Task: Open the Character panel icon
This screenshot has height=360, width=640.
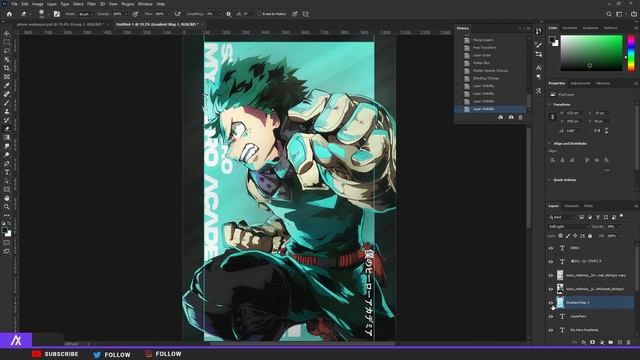Action: pyautogui.click(x=539, y=68)
